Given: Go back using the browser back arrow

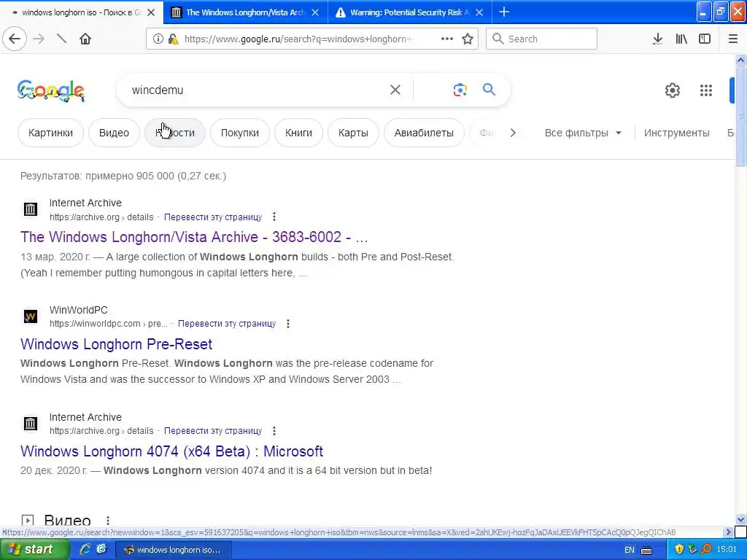Looking at the screenshot, I should pyautogui.click(x=15, y=39).
